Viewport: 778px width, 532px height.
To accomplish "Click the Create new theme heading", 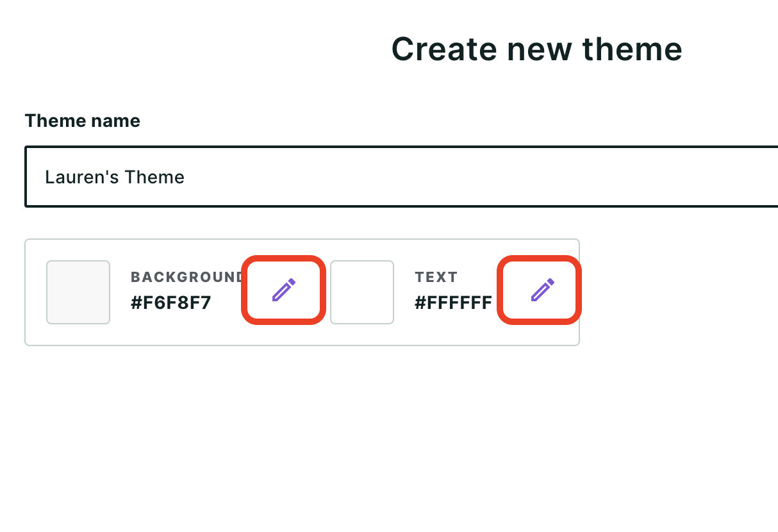I will [537, 49].
